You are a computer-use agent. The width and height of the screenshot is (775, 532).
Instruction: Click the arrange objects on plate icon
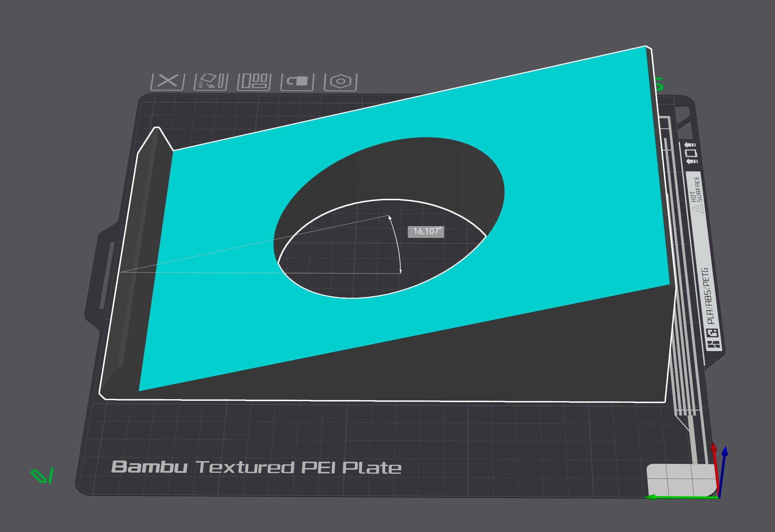tap(254, 82)
